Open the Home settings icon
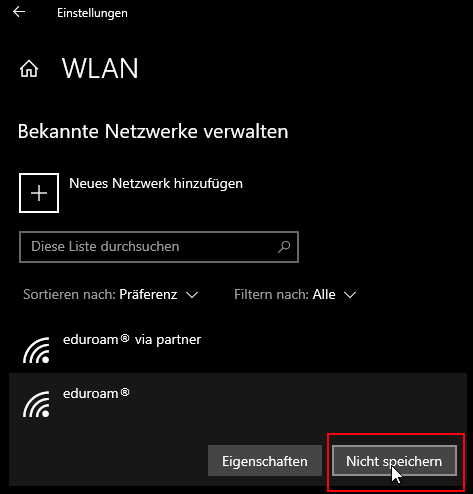The height and width of the screenshot is (494, 473). click(x=29, y=69)
